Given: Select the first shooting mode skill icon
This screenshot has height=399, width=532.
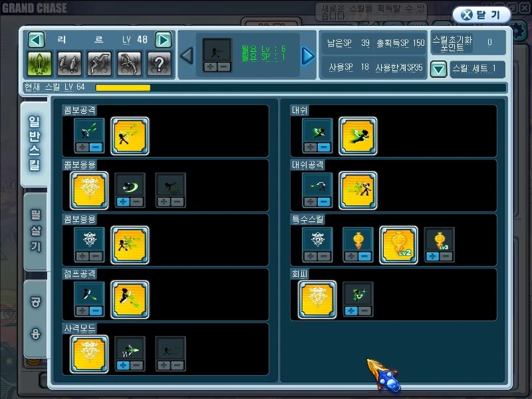Looking at the screenshot, I should (88, 353).
